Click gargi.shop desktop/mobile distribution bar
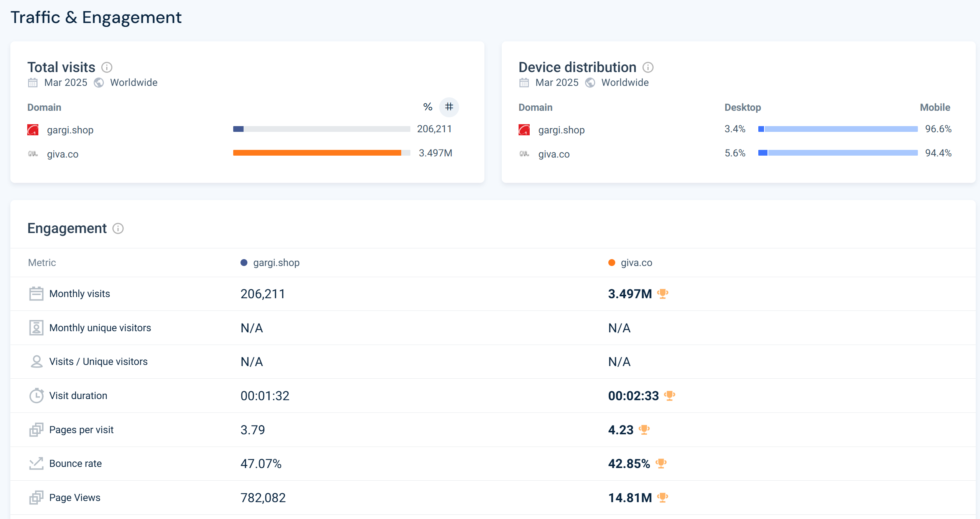 pos(838,129)
